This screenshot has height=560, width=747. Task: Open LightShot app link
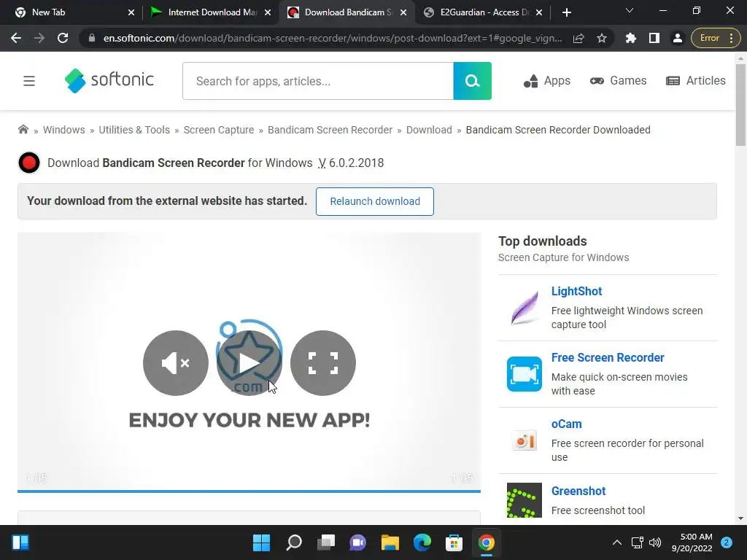576,292
